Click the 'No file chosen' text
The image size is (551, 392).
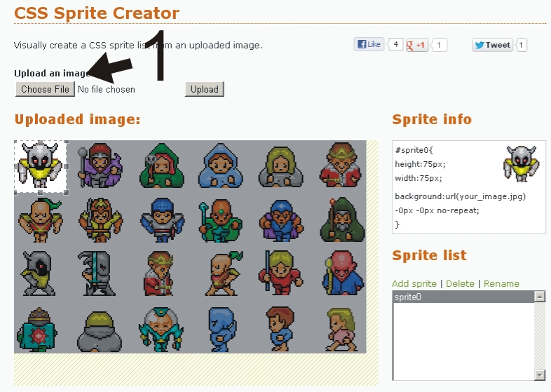pyautogui.click(x=107, y=89)
